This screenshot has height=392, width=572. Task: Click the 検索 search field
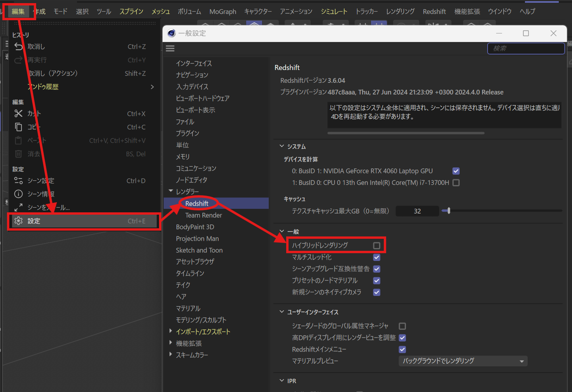[x=526, y=48]
